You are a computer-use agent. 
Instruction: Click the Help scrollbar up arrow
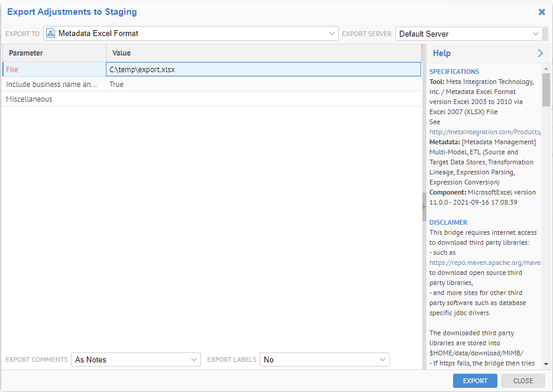545,68
